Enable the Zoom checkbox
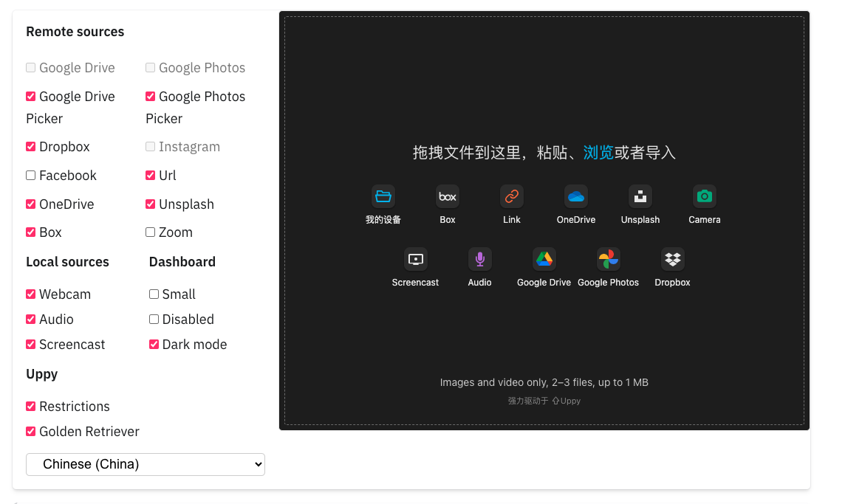 tap(151, 232)
